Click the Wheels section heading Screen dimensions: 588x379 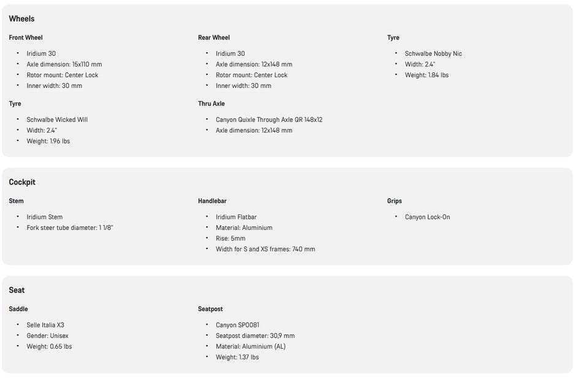pos(21,19)
